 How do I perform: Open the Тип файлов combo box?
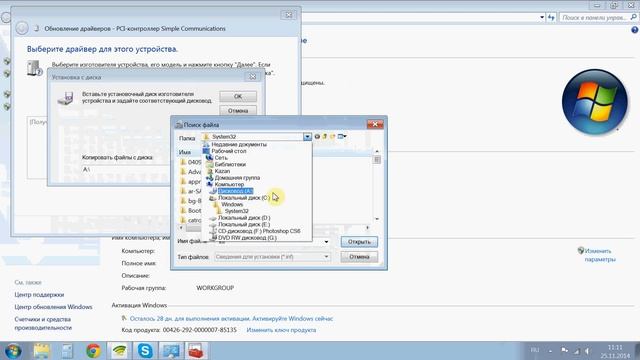click(272, 257)
